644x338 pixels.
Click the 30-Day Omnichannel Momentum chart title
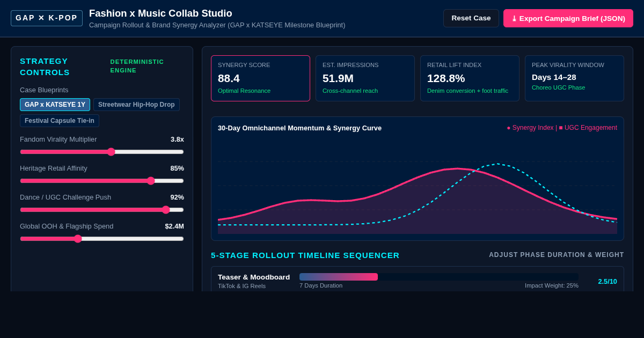point(299,128)
